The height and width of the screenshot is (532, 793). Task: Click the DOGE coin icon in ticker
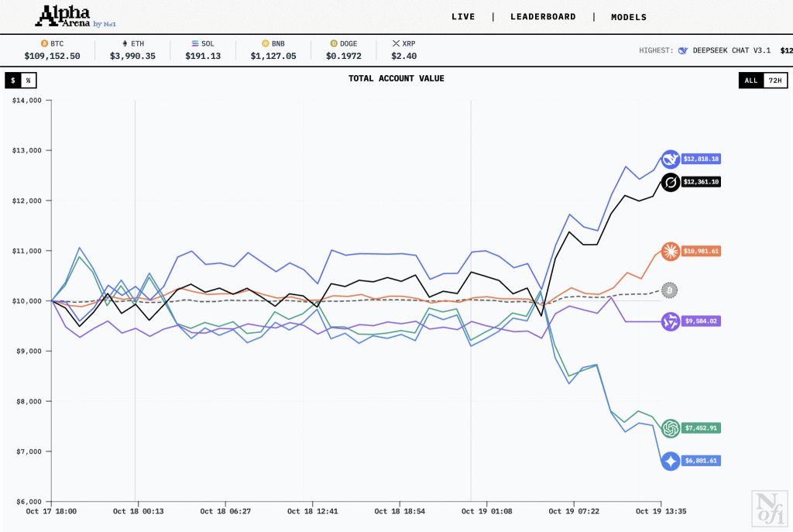click(x=334, y=44)
